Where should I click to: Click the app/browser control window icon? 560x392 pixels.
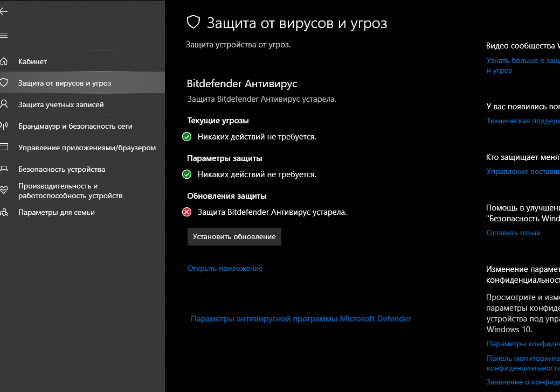click(4, 147)
